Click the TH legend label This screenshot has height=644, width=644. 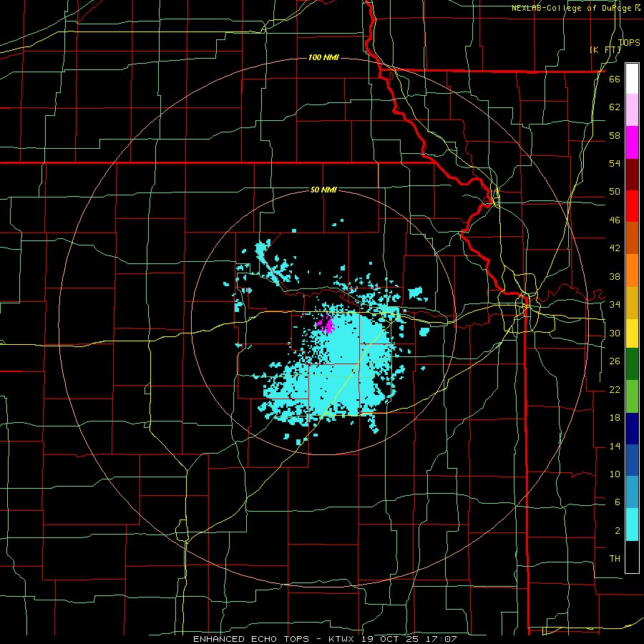coord(615,559)
